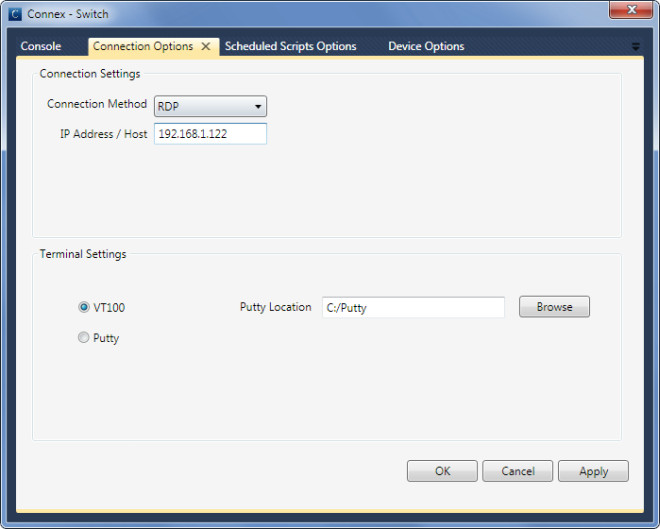The width and height of the screenshot is (660, 529).
Task: Click the Connection Method label
Action: pyautogui.click(x=97, y=104)
